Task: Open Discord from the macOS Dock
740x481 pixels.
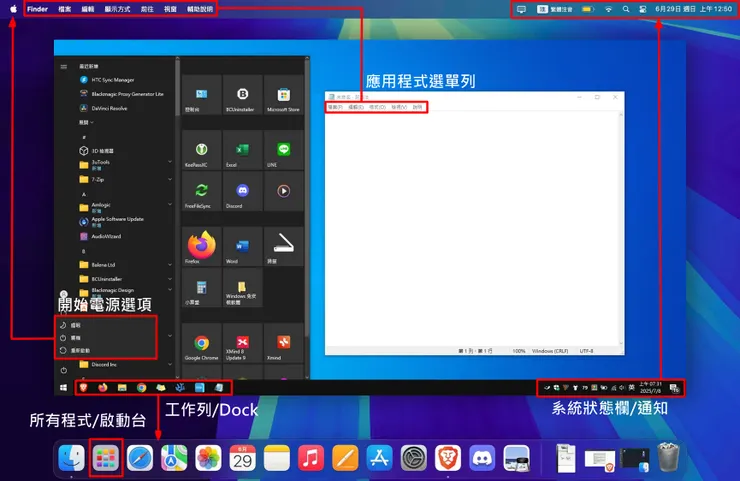Action: 482,458
